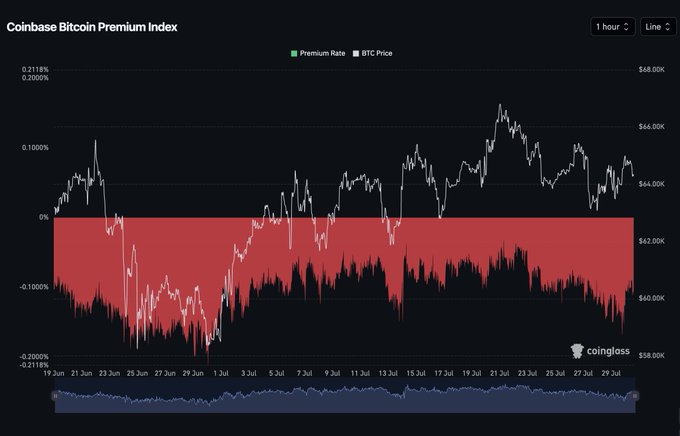Click the 7 Jul date label
This screenshot has width=680, height=436.
pos(304,374)
